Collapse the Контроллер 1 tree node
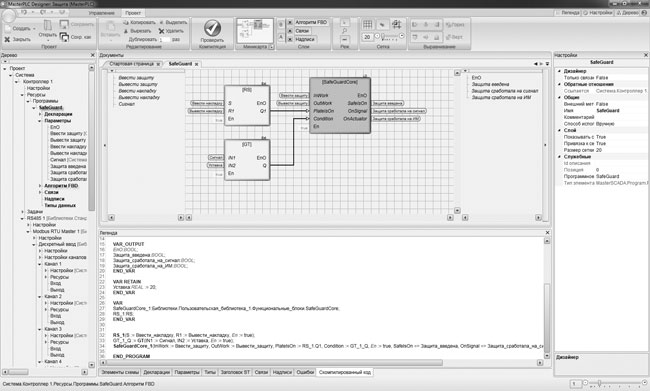The width and height of the screenshot is (650, 391). 17,82
